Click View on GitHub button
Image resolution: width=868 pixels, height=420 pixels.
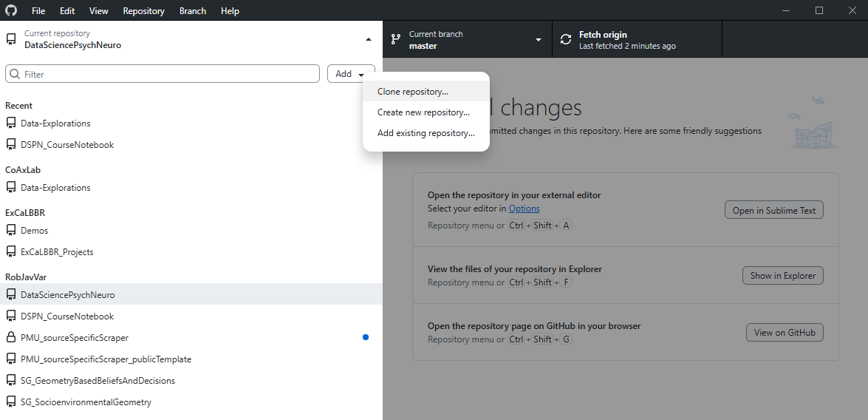pos(785,333)
